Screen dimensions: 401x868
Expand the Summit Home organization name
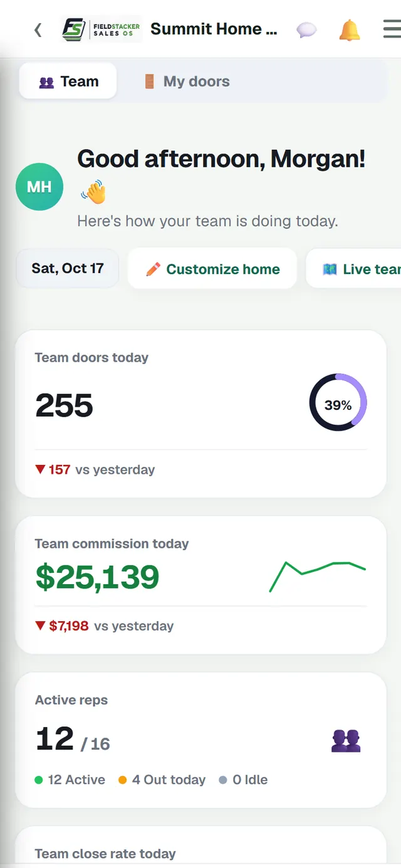(x=214, y=29)
